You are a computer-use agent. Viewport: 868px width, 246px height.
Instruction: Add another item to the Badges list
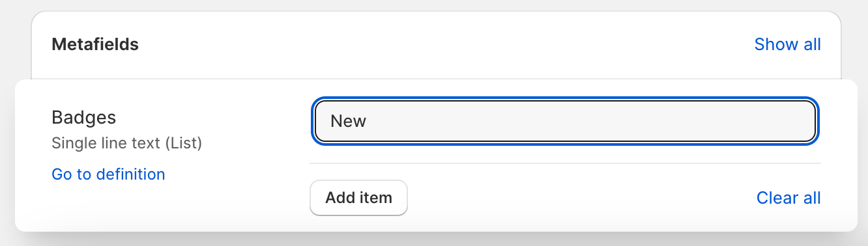tap(358, 198)
